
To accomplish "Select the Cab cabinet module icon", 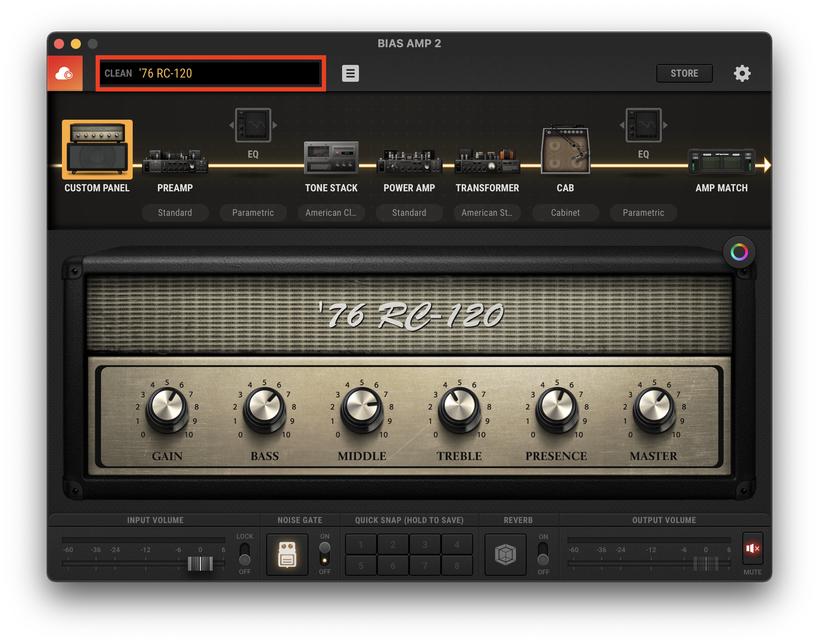I will (565, 150).
